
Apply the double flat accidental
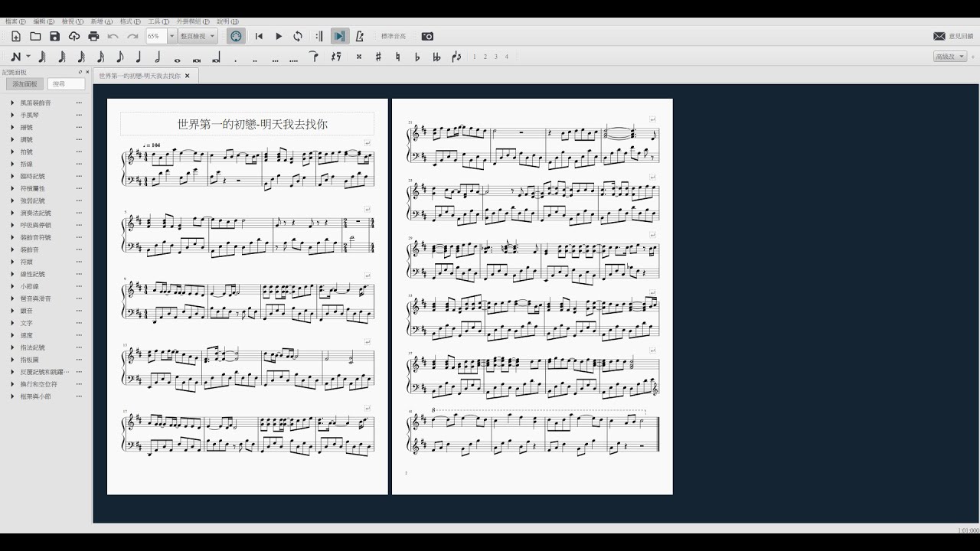click(x=436, y=57)
